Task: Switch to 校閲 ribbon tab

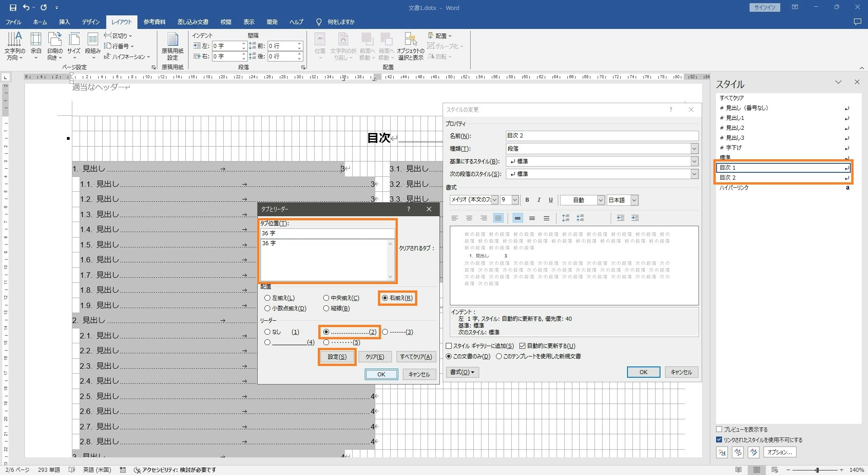Action: (x=226, y=22)
